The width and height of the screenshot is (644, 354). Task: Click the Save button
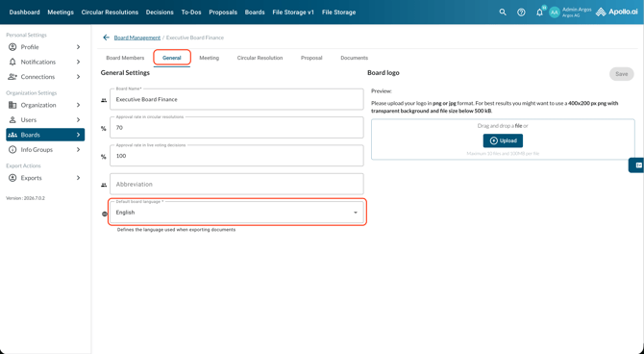pyautogui.click(x=621, y=74)
